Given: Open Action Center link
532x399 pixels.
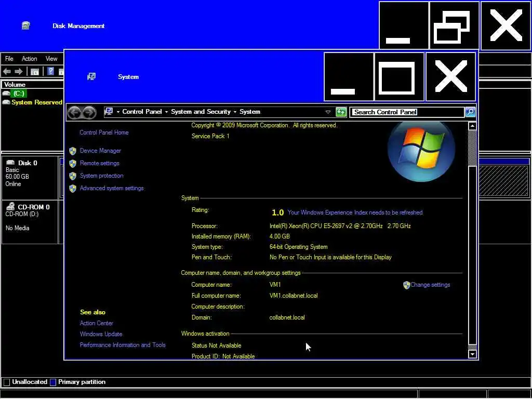Looking at the screenshot, I should pyautogui.click(x=96, y=323).
